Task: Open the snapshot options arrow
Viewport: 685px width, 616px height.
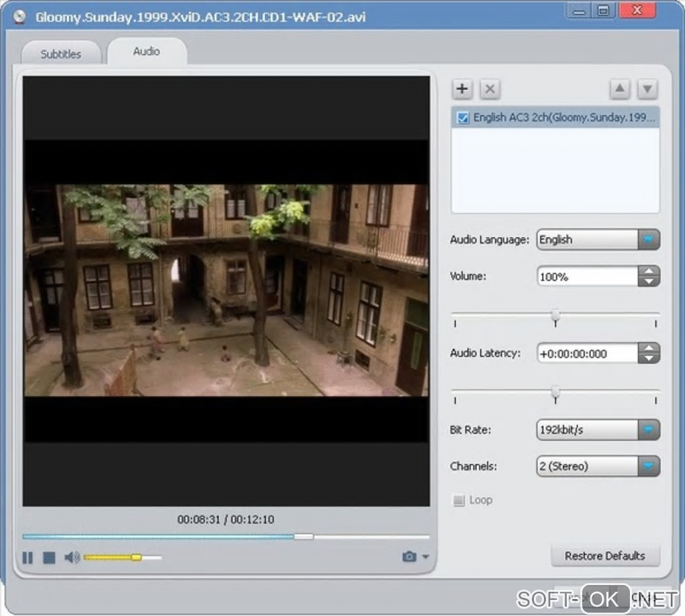Action: pos(426,557)
